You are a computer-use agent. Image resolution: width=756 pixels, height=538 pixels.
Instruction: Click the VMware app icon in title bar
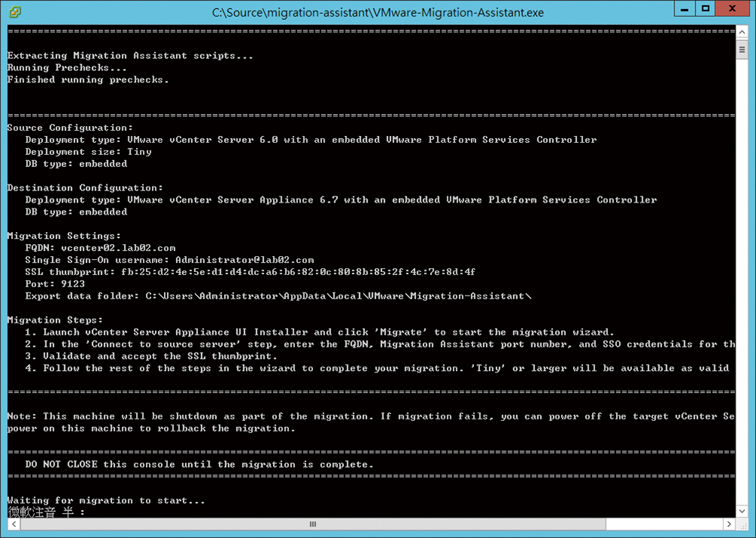tap(15, 12)
